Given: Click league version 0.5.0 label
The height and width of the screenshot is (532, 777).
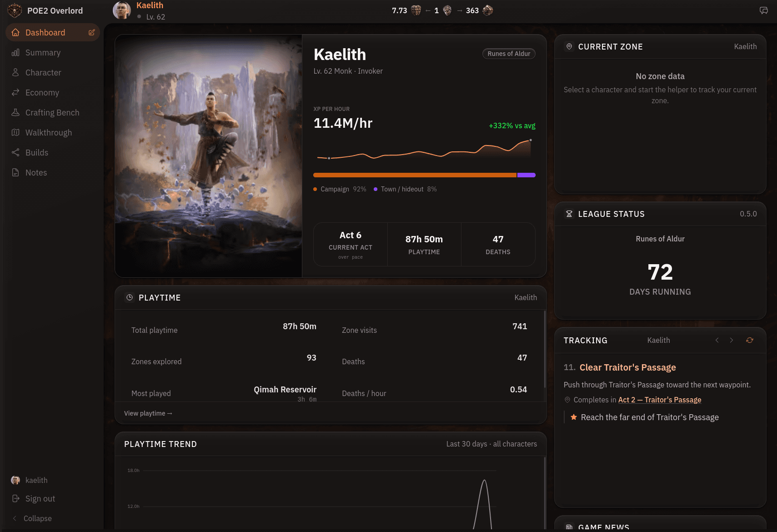Looking at the screenshot, I should pos(748,214).
